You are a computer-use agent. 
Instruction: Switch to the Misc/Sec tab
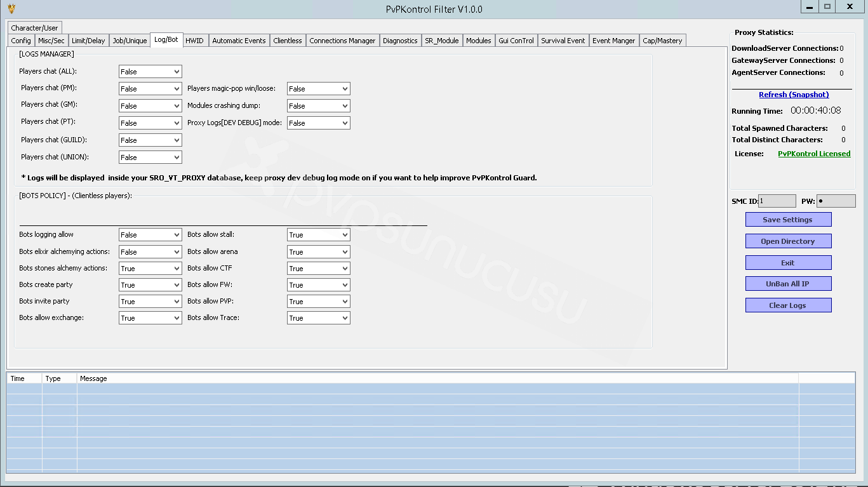point(51,41)
